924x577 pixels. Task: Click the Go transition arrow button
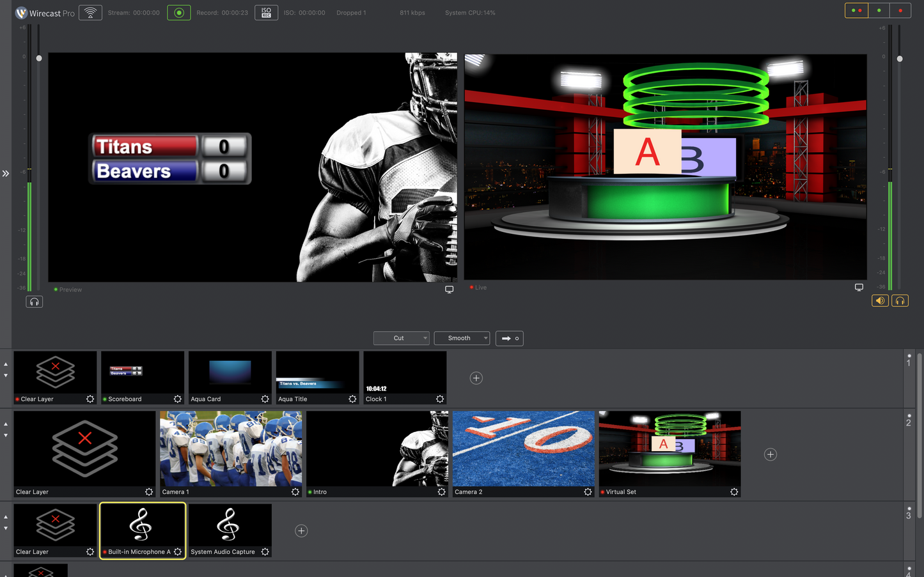tap(509, 338)
